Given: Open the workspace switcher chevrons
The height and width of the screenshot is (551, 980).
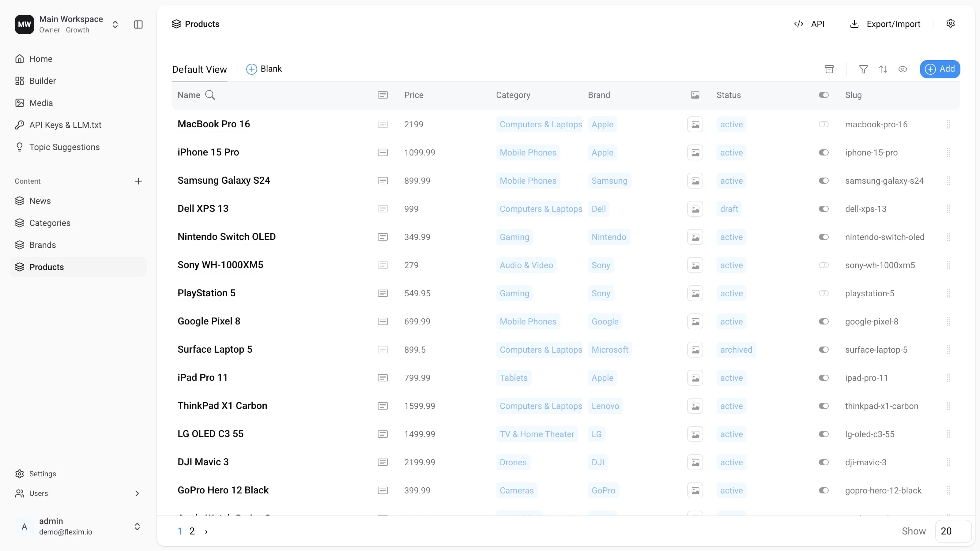Looking at the screenshot, I should click(x=115, y=24).
